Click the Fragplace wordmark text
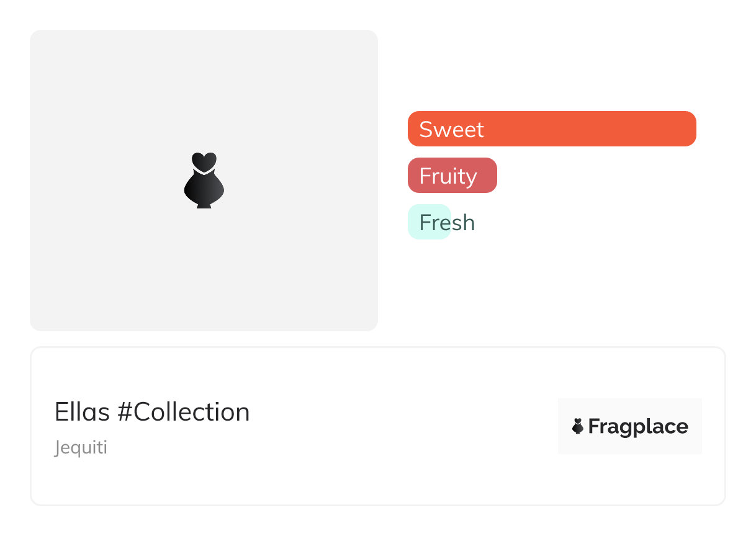 pos(637,427)
